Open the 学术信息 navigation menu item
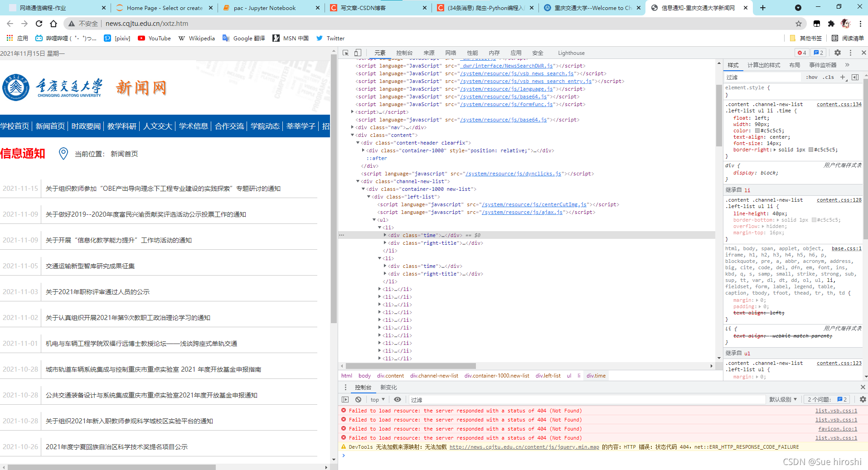The width and height of the screenshot is (868, 470). pyautogui.click(x=194, y=126)
